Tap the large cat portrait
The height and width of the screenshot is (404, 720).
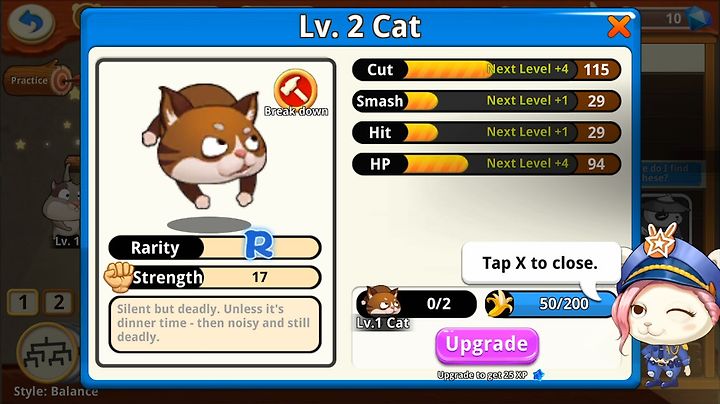click(x=208, y=145)
